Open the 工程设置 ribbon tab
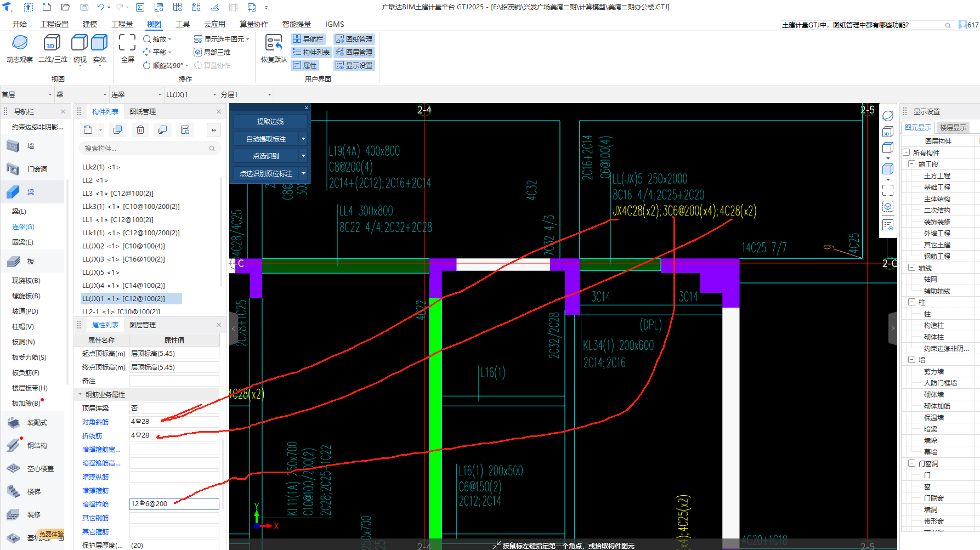 [x=54, y=24]
